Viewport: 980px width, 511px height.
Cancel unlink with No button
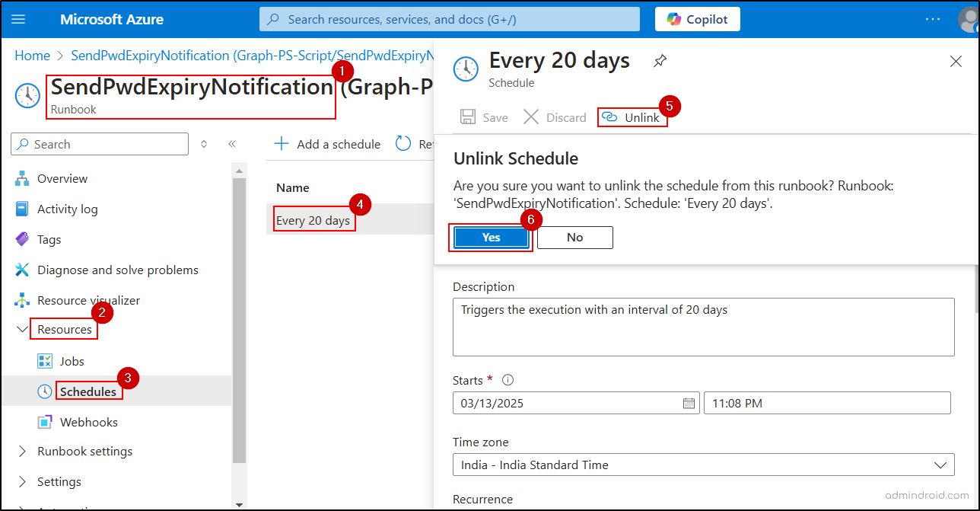point(574,237)
